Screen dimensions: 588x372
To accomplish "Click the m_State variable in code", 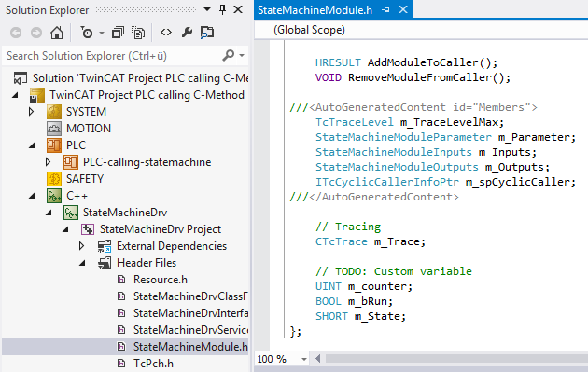I will [x=377, y=317].
